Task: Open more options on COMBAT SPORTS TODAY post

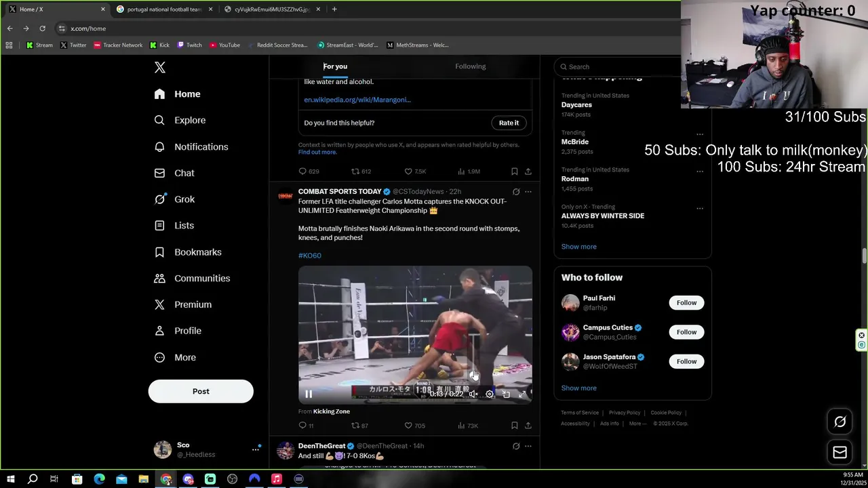Action: point(528,192)
